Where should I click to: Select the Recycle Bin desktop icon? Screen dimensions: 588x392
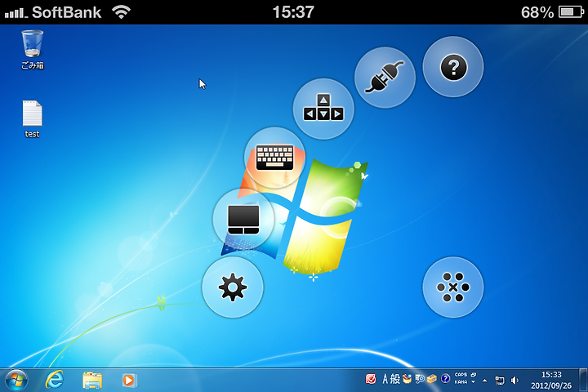point(32,50)
